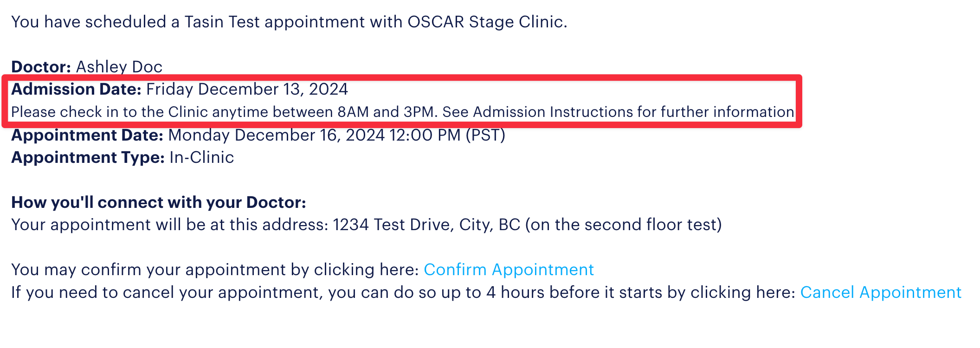The image size is (980, 348).
Task: Click the "Admission Date:" bold label
Action: click(76, 89)
